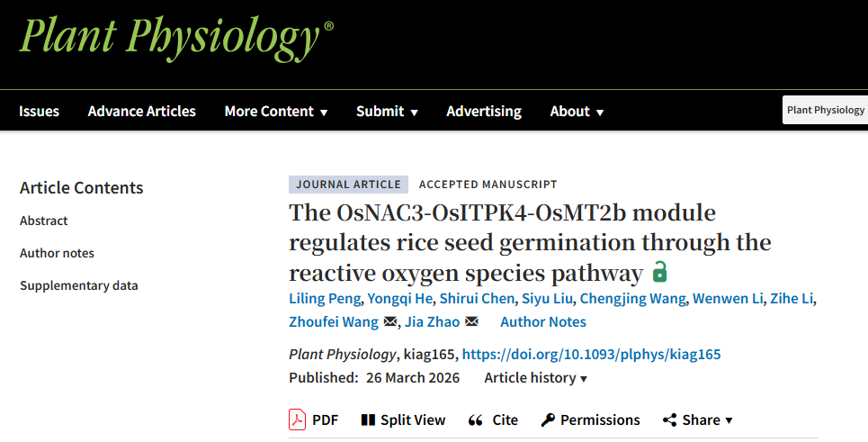
Task: Expand the Article history section
Action: click(535, 378)
